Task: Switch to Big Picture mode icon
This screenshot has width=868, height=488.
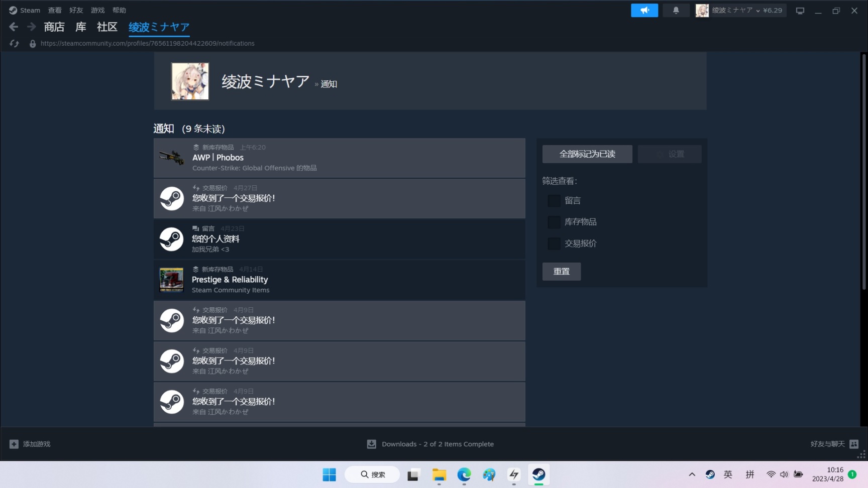Action: pyautogui.click(x=800, y=11)
